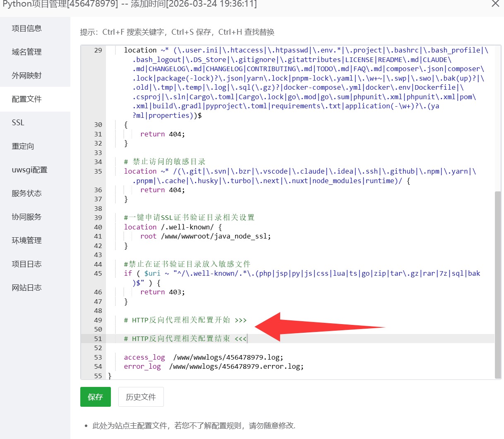Switch to 外网映射 section
The image size is (504, 439).
pos(27,76)
